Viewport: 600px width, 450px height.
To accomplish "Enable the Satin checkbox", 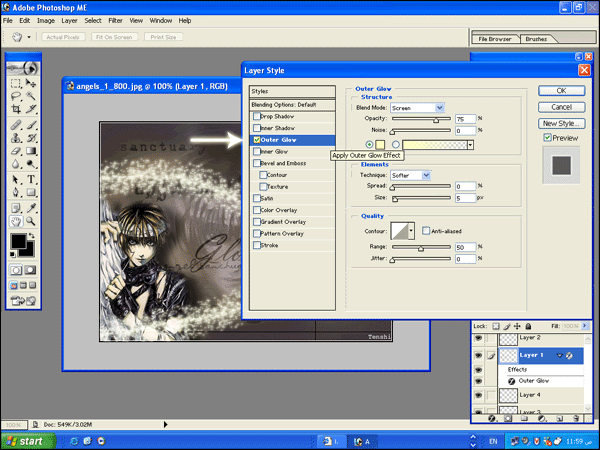I will click(x=257, y=198).
